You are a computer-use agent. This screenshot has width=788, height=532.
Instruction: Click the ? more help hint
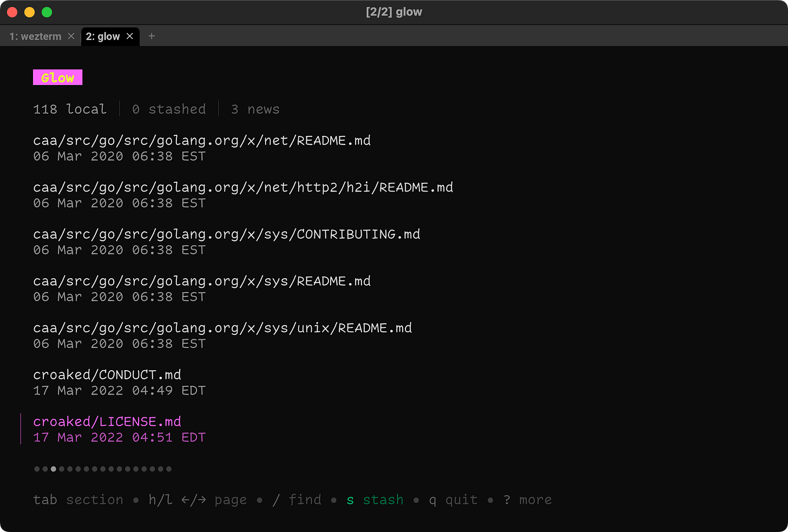(528, 500)
